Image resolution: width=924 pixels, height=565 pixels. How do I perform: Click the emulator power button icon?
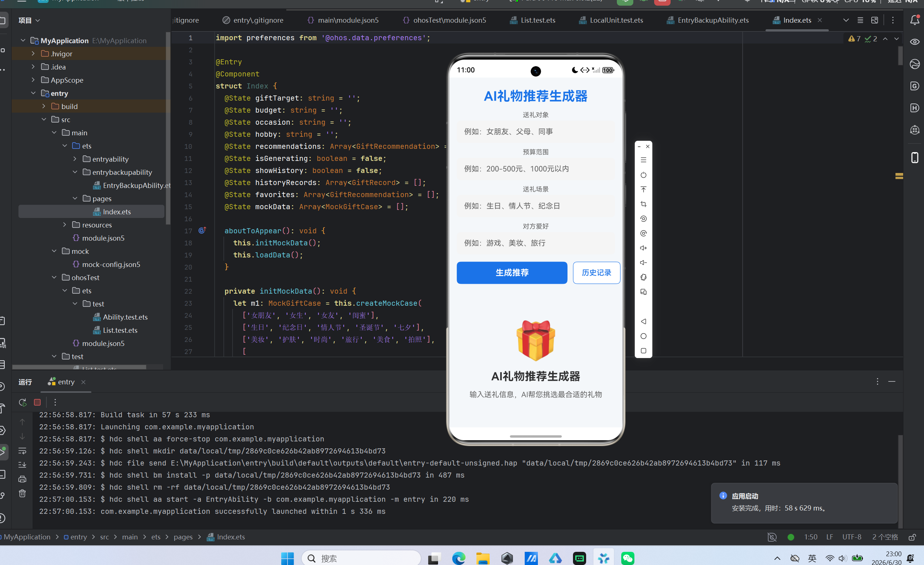(x=644, y=175)
